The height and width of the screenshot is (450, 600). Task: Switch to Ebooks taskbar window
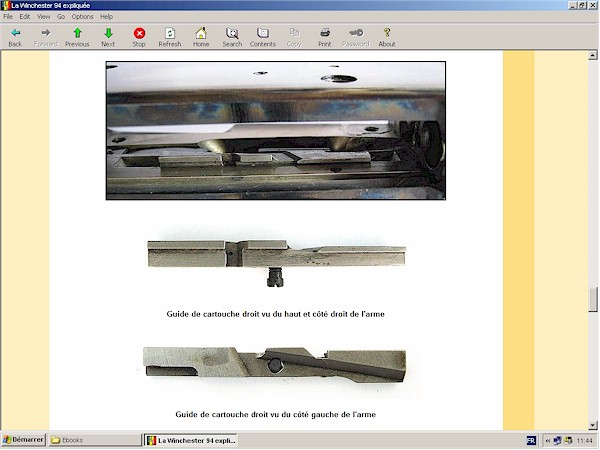tap(95, 440)
